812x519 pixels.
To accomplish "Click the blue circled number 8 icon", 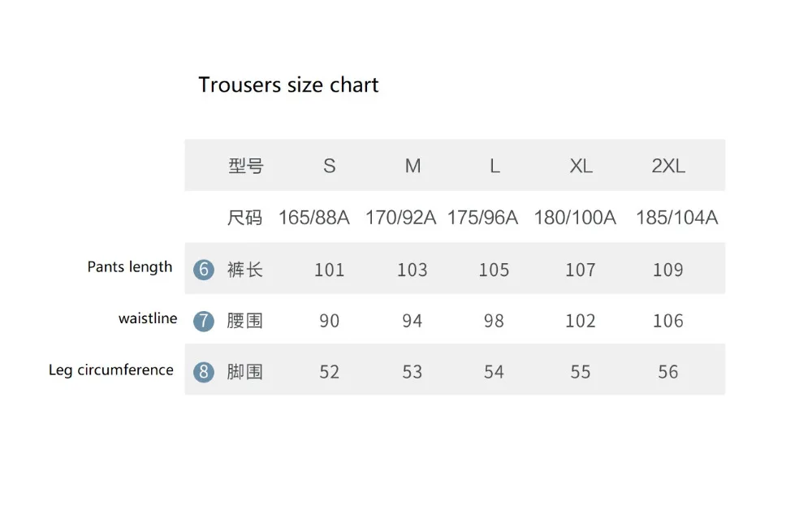I will click(204, 372).
